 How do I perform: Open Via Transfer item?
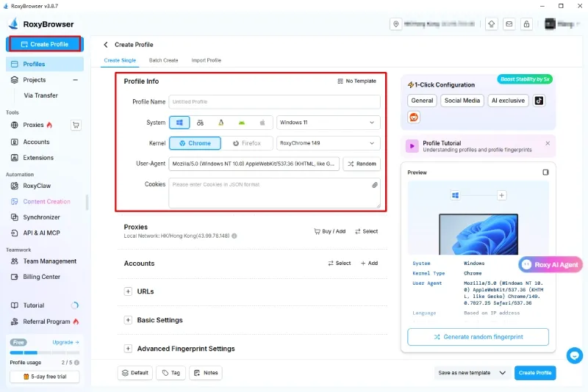(40, 95)
